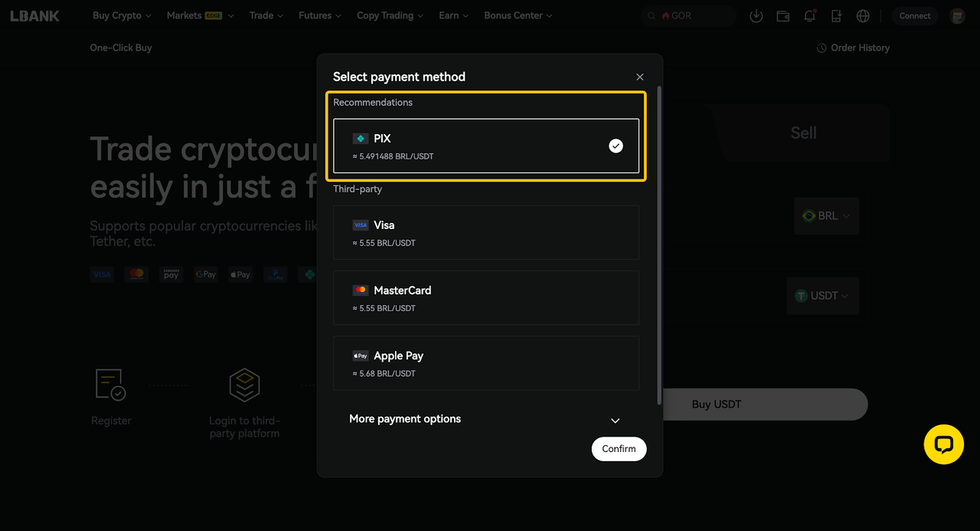Screen dimensions: 980x531
Task: Open the yellow live chat bubble
Action: (x=943, y=444)
